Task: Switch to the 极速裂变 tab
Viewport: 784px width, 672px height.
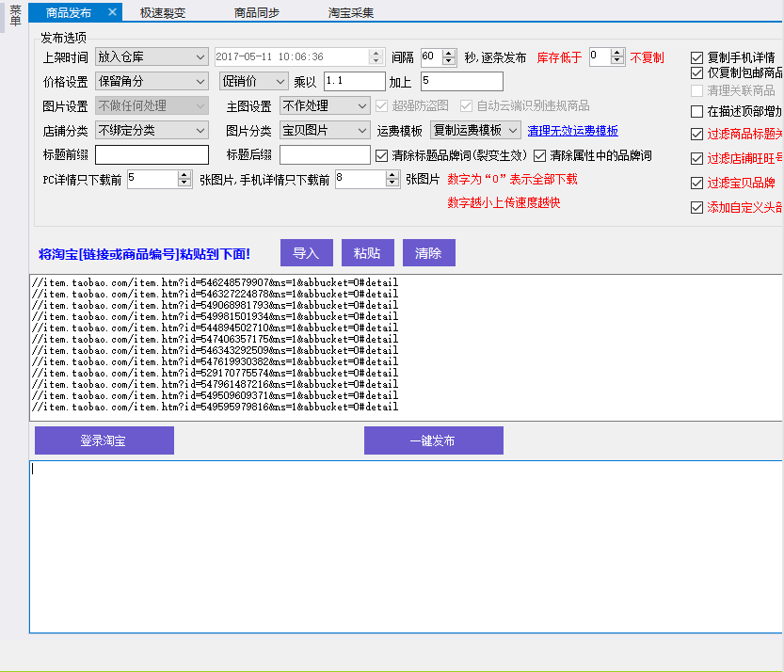Action: coord(163,13)
